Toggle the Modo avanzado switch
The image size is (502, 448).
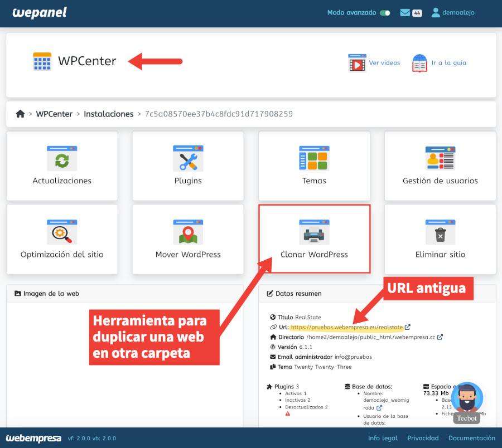(x=385, y=13)
